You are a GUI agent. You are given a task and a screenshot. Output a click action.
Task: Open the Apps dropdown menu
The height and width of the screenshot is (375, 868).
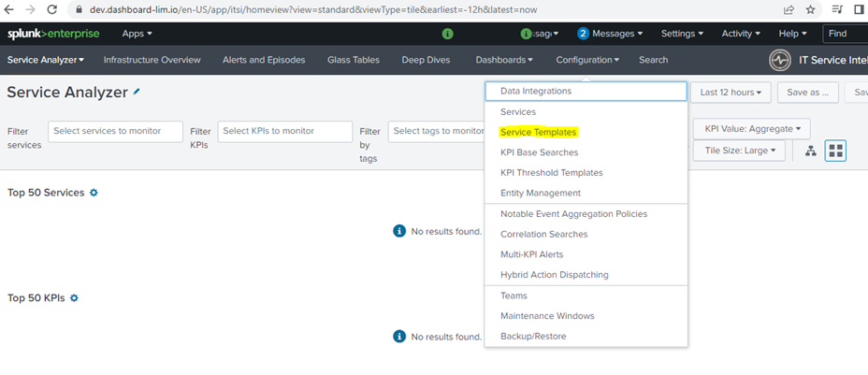[137, 34]
